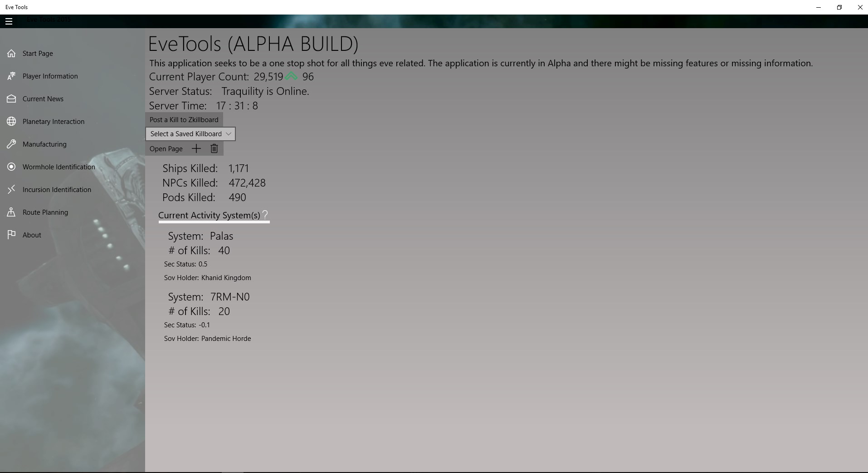
Task: Click the kill count 20 for 7RM-N0
Action: [224, 311]
